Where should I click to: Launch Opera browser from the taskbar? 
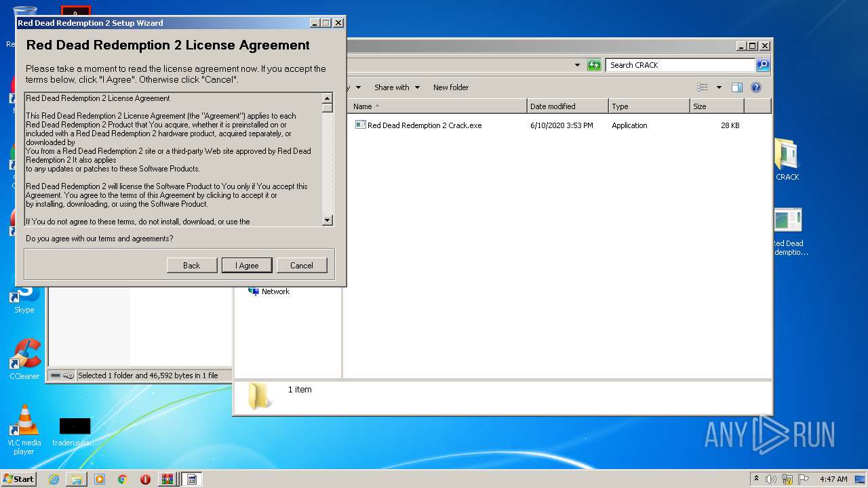point(145,479)
